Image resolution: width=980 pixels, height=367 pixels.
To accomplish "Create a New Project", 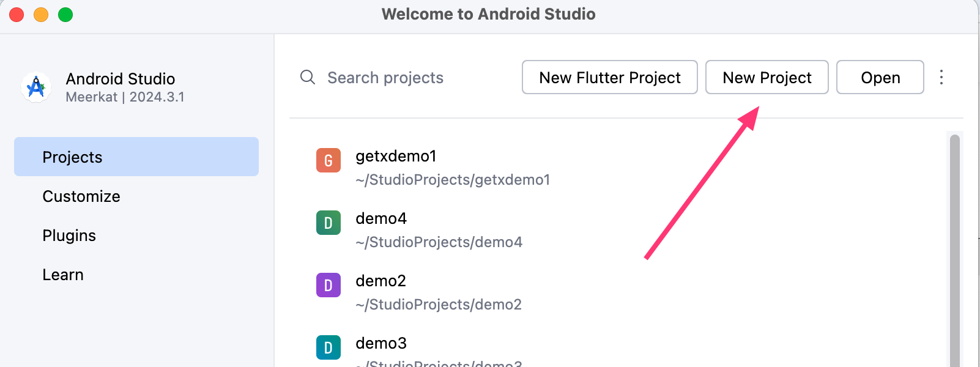I will (x=767, y=78).
